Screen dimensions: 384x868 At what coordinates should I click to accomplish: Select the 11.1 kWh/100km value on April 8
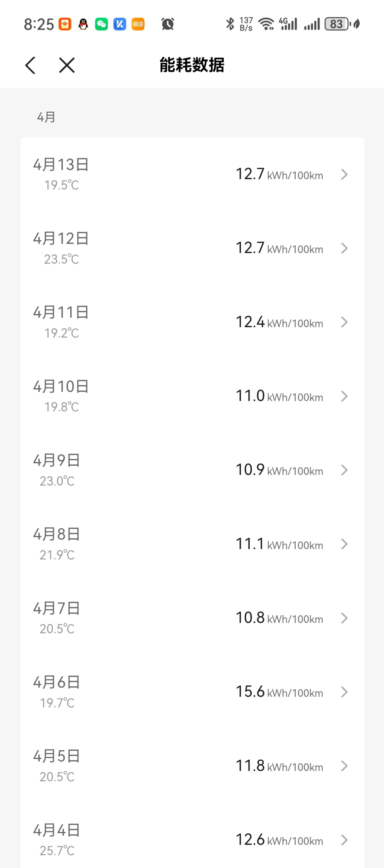tap(279, 544)
